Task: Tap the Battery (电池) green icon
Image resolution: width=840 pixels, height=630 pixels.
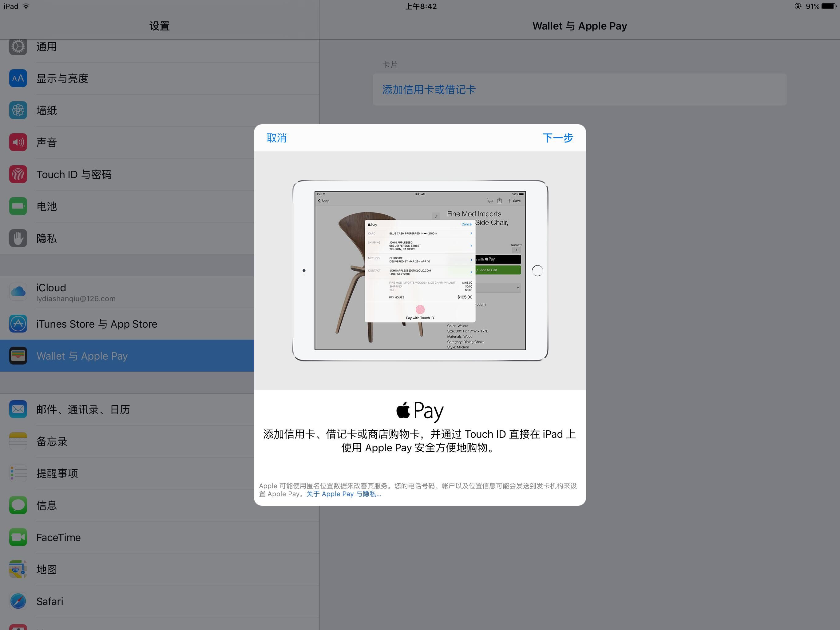Action: (x=18, y=206)
